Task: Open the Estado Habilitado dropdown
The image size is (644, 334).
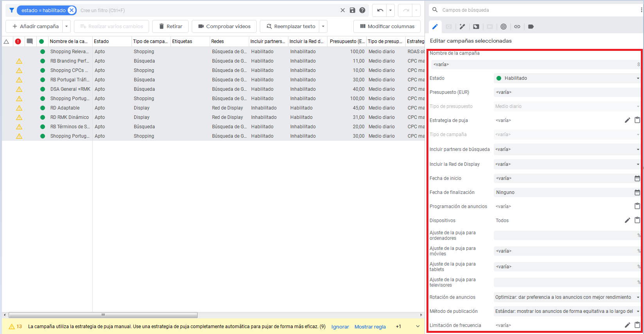Action: point(567,78)
